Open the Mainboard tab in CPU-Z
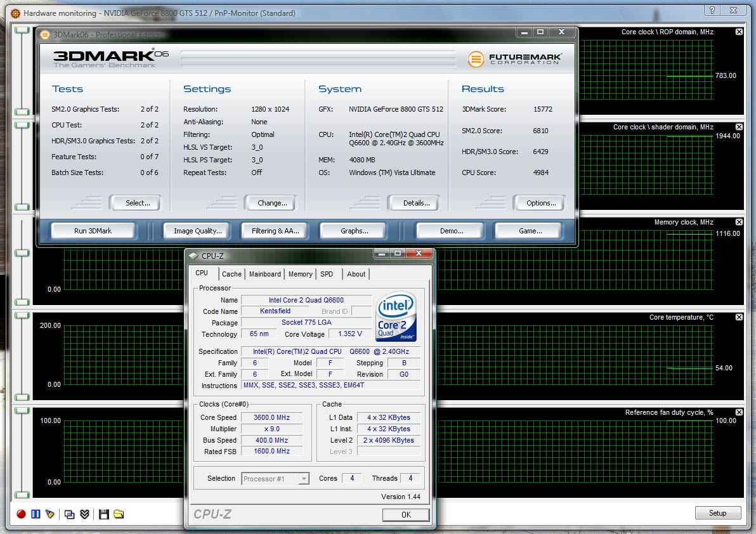756x534 pixels. tap(264, 274)
